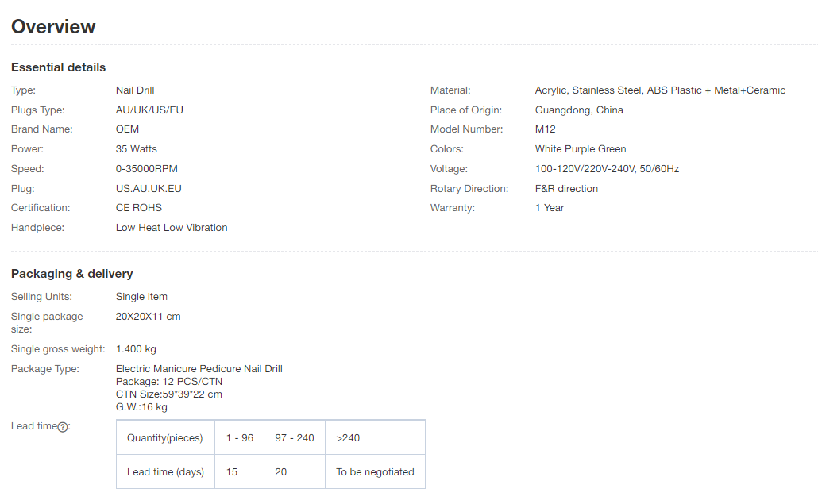Viewport: 818px width, 504px height.
Task: Click the To be negotiated table cell
Action: pos(375,472)
